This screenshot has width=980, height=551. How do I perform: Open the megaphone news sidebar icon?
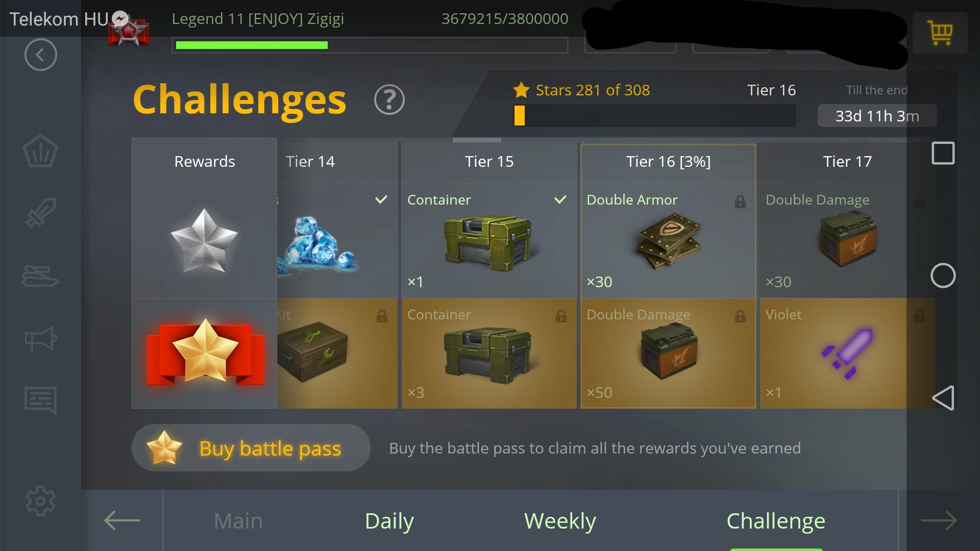(x=40, y=338)
